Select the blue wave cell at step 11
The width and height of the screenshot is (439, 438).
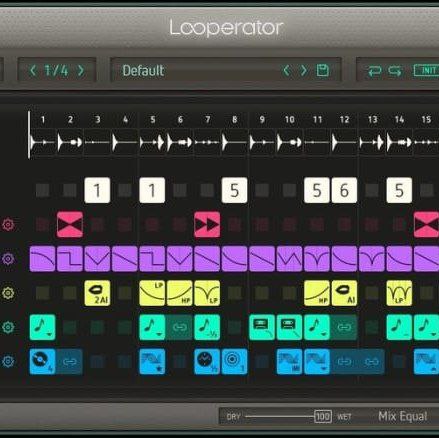317,362
